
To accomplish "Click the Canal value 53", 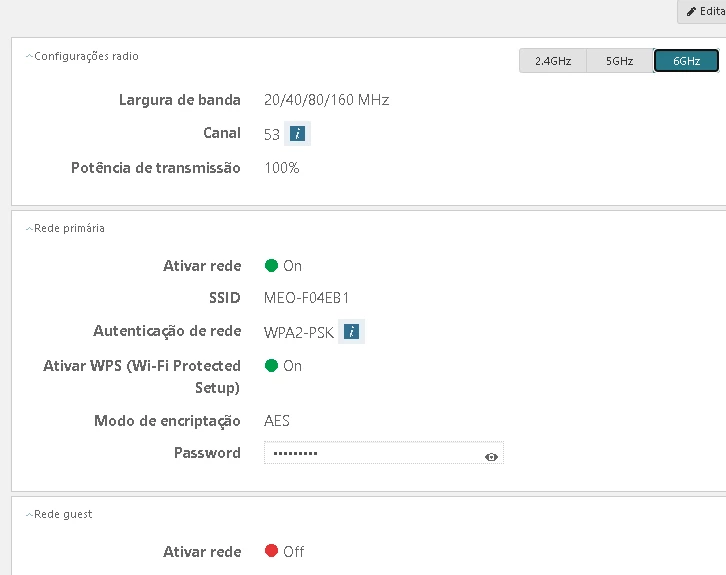I will coord(272,134).
